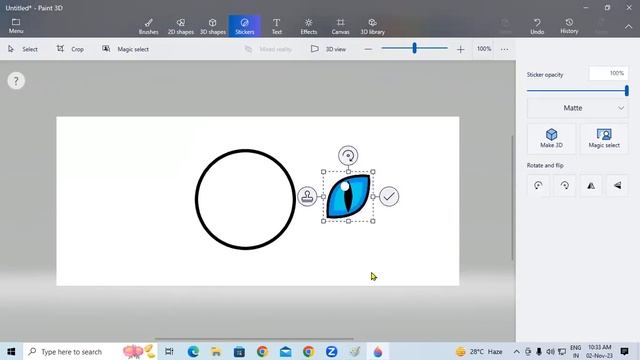This screenshot has width=640, height=360.
Task: Click the zoom slider handle
Action: (x=414, y=48)
